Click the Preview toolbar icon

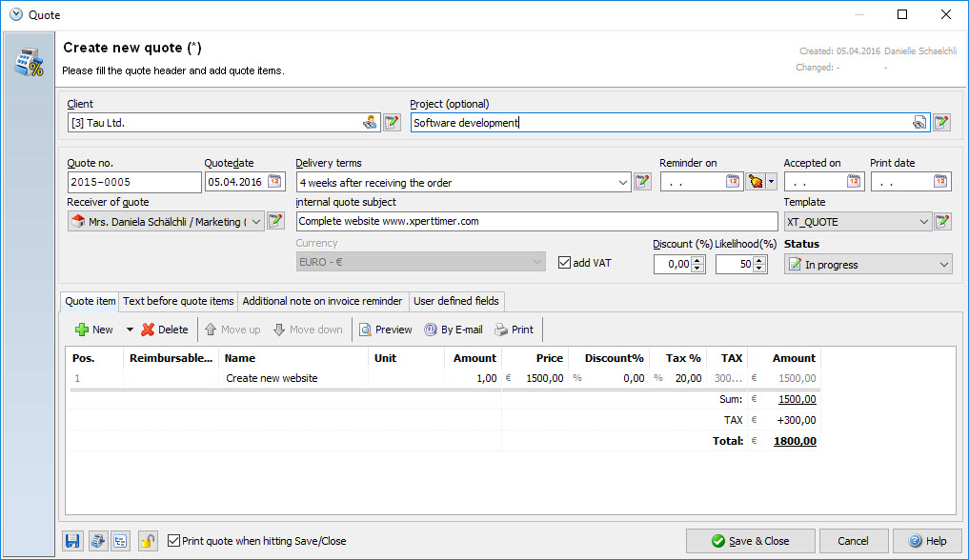[386, 330]
